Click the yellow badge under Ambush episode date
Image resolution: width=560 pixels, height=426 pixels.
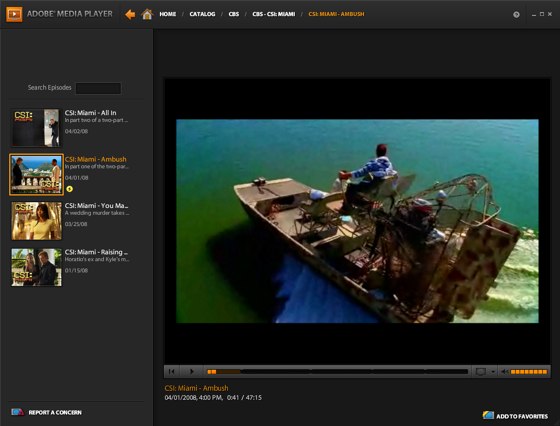coord(69,189)
